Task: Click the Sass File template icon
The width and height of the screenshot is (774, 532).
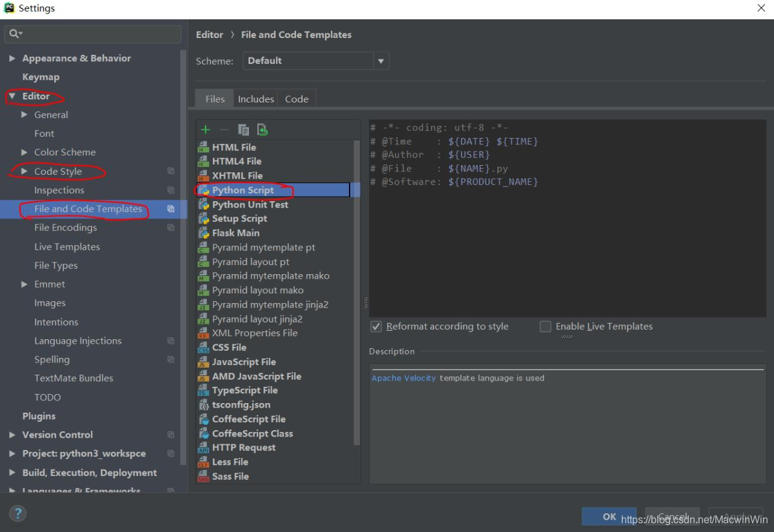Action: click(x=203, y=477)
